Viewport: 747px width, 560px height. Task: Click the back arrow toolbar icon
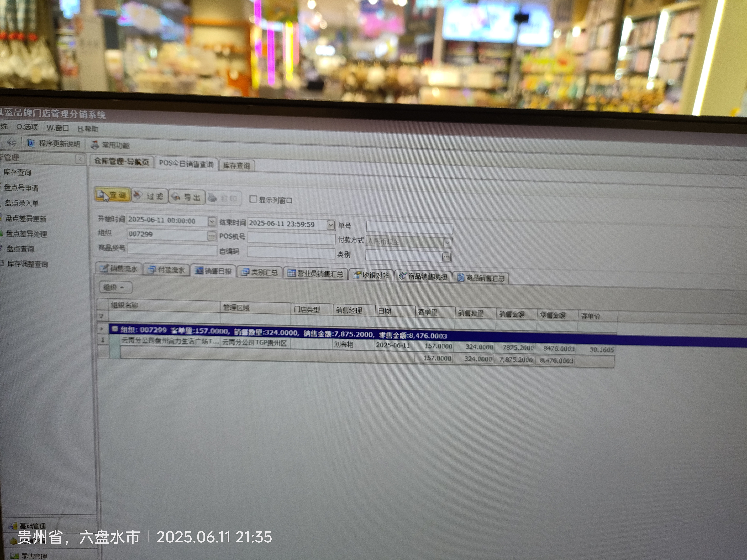tap(11, 142)
